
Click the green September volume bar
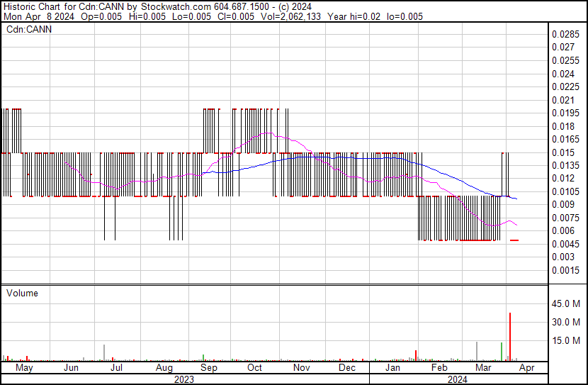[x=203, y=357]
